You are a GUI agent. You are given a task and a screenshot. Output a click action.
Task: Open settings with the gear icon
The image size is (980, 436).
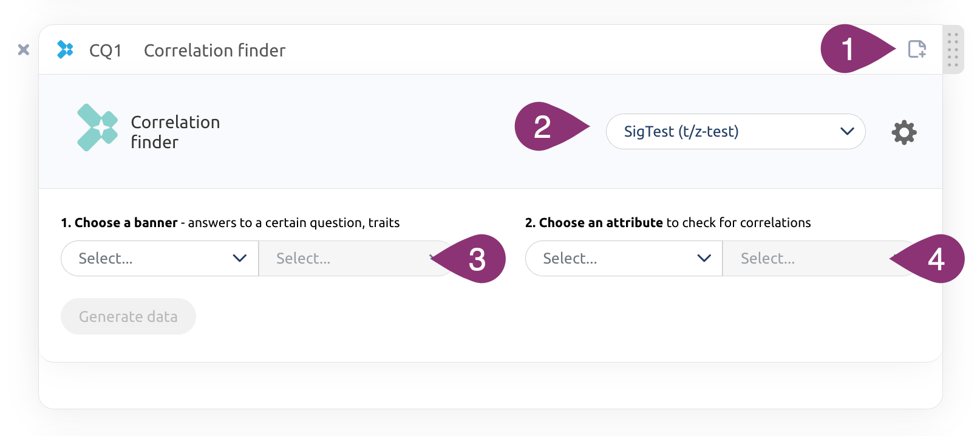click(904, 132)
